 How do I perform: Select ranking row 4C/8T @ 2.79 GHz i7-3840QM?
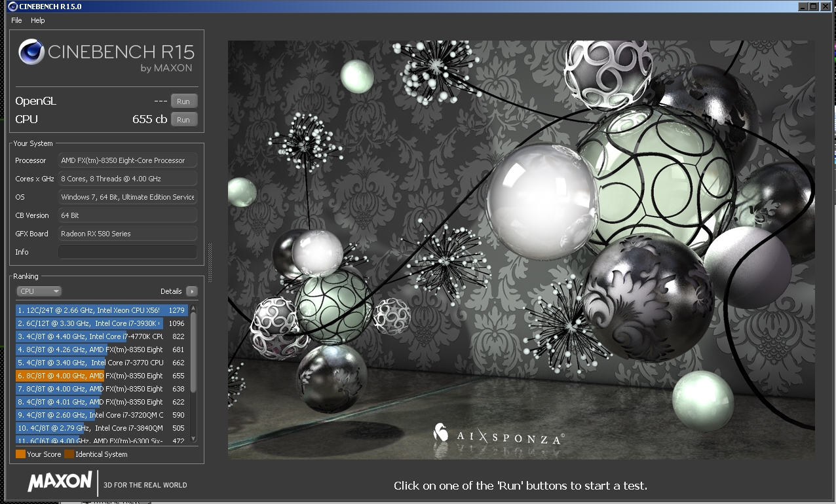pyautogui.click(x=102, y=428)
